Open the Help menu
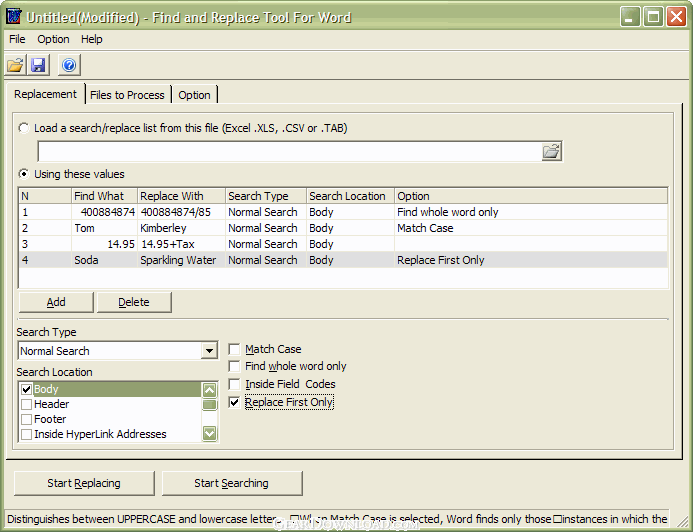The height and width of the screenshot is (532, 693). [x=92, y=39]
